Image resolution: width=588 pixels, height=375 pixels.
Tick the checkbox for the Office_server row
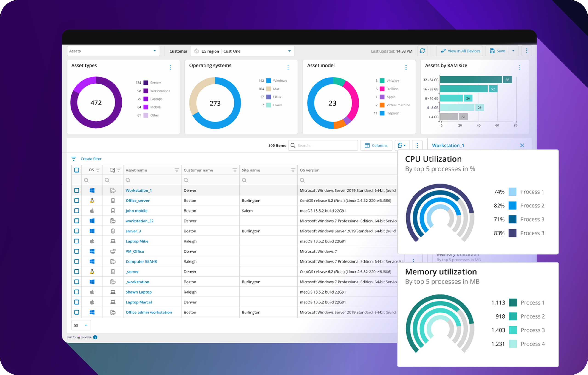coord(77,201)
